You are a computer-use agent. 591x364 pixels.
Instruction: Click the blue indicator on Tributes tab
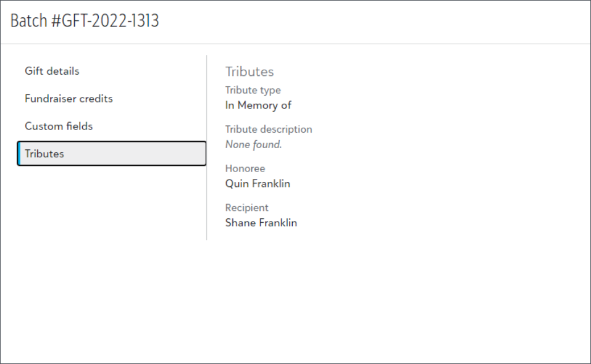click(x=19, y=153)
